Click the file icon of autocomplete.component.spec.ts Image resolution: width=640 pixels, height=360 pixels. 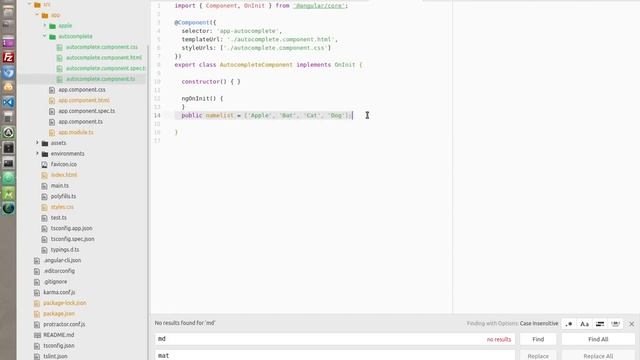60,69
